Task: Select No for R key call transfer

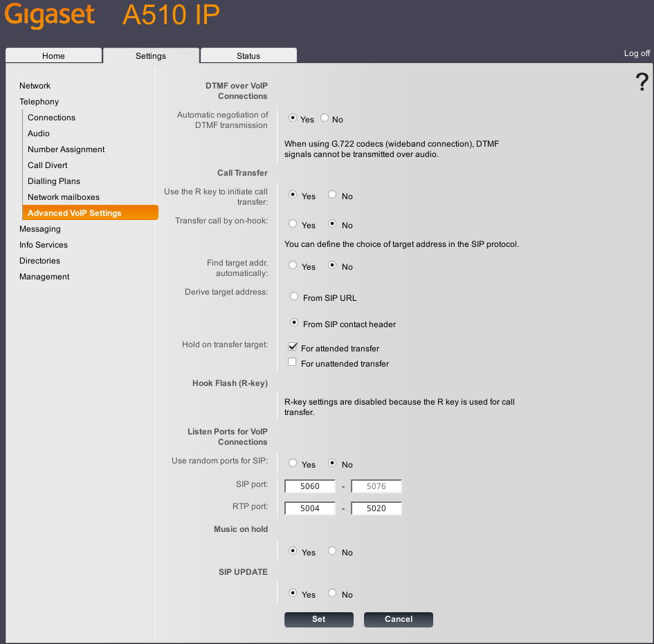Action: [x=332, y=194]
